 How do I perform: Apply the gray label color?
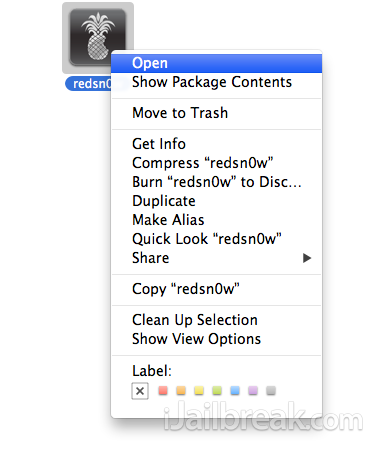(x=271, y=390)
